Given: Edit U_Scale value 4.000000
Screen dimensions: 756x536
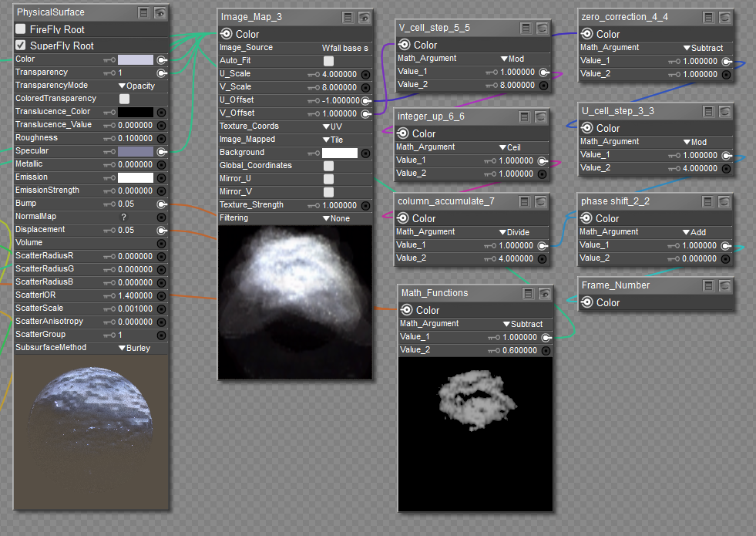Looking at the screenshot, I should point(339,74).
